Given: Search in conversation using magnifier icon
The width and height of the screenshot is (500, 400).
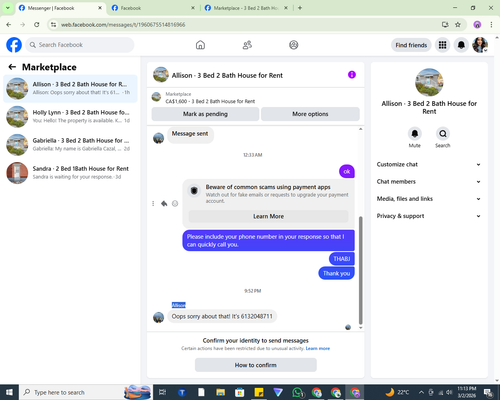Looking at the screenshot, I should pos(443,134).
